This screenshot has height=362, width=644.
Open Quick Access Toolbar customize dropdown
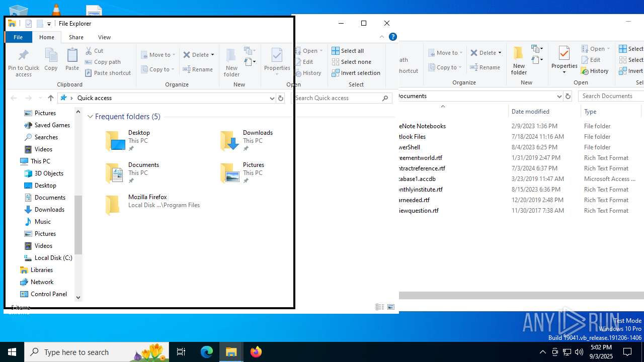click(49, 24)
